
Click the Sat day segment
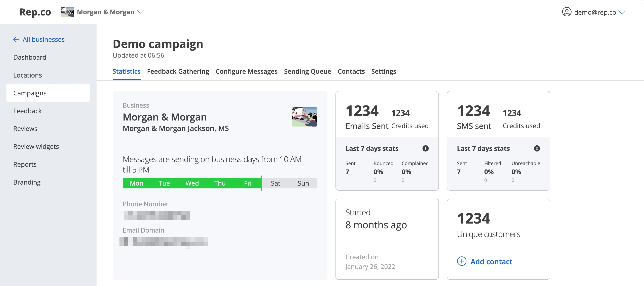(x=276, y=183)
